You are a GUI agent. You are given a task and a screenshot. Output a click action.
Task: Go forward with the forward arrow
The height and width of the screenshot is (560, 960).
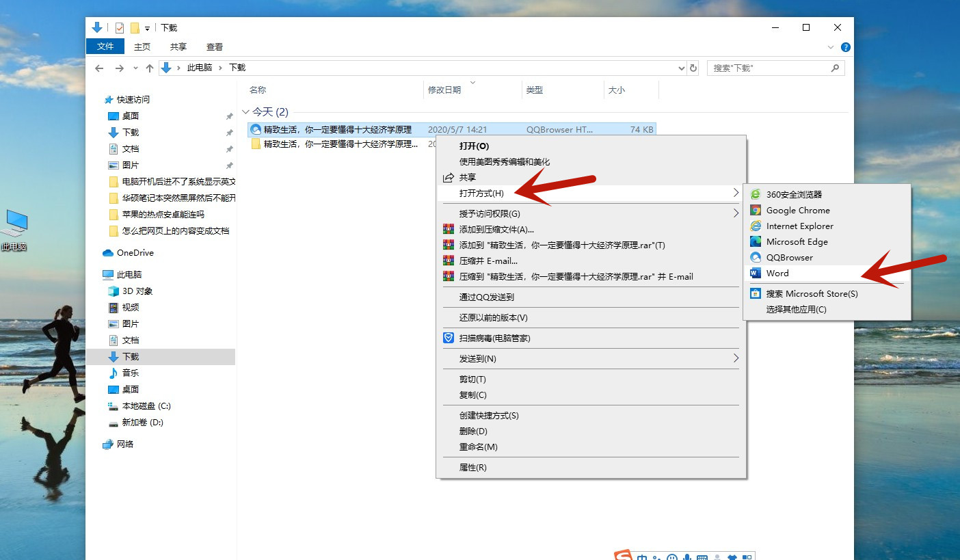[x=120, y=68]
